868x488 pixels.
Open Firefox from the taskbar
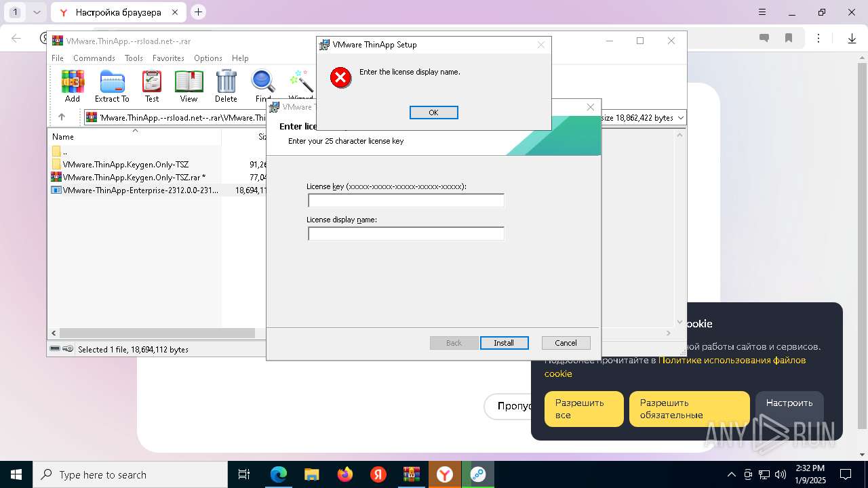(344, 474)
